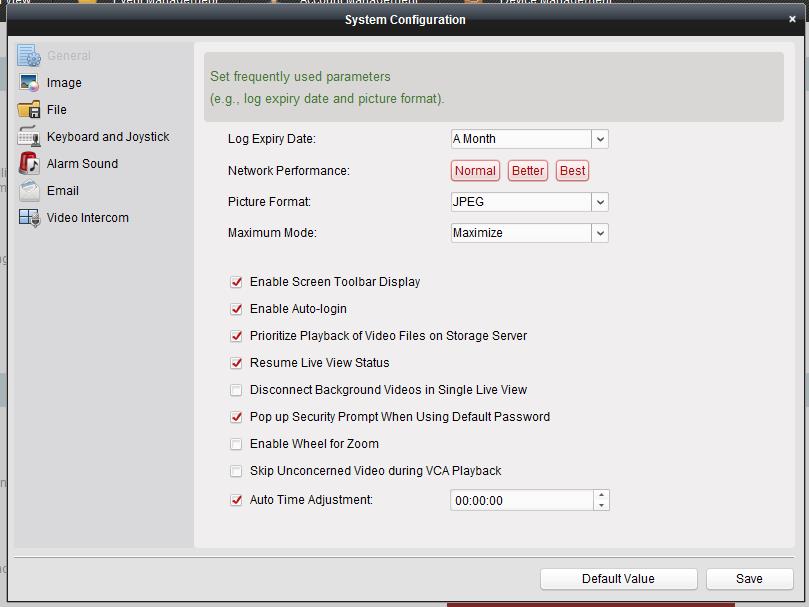Open Alarm Sound siren icon
Screen dimensions: 809x607
point(29,164)
